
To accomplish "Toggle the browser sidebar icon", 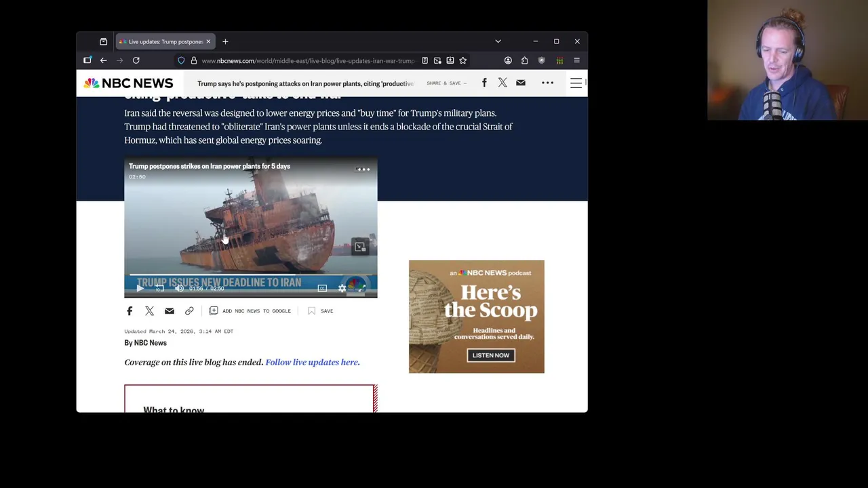I will pyautogui.click(x=87, y=60).
